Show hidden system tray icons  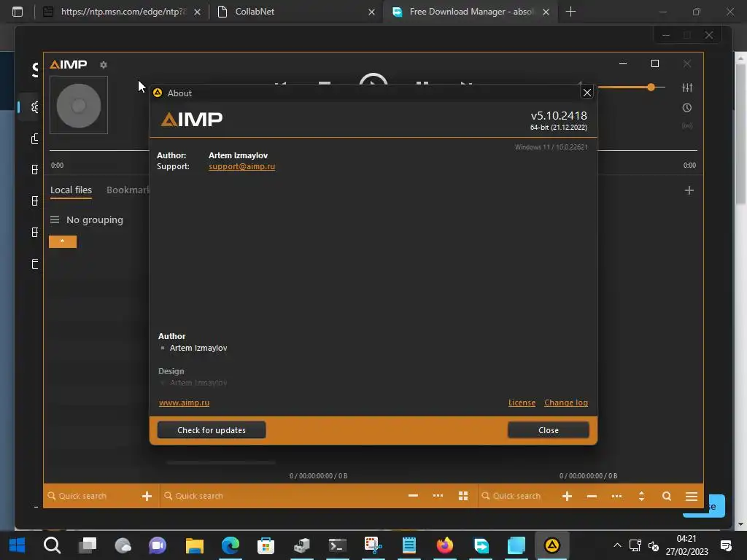click(x=617, y=545)
